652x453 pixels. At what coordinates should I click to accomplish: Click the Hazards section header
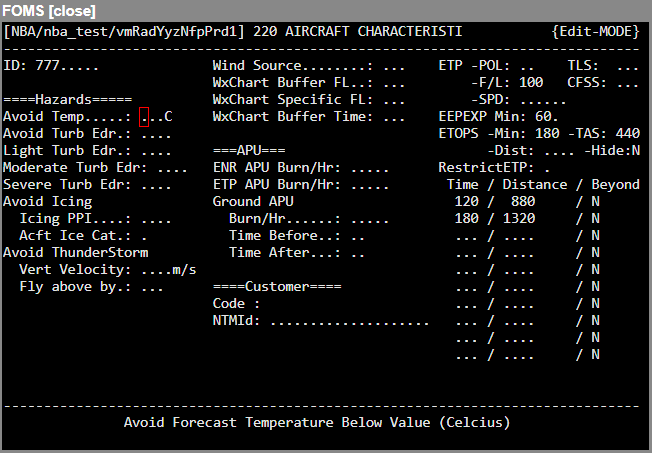[67, 100]
